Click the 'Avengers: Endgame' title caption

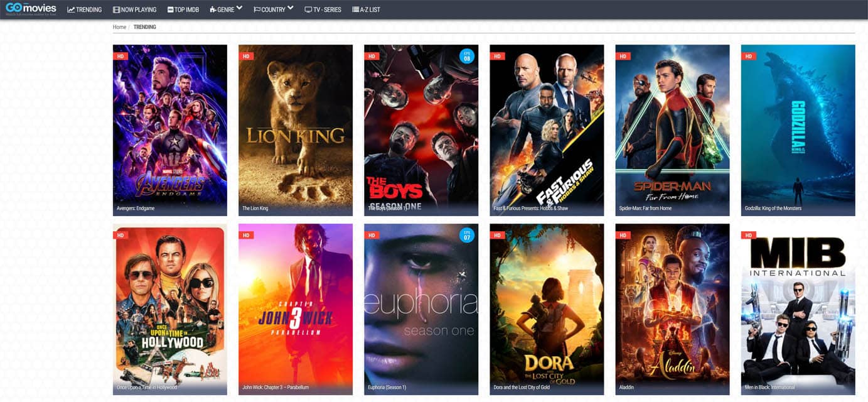click(x=136, y=209)
